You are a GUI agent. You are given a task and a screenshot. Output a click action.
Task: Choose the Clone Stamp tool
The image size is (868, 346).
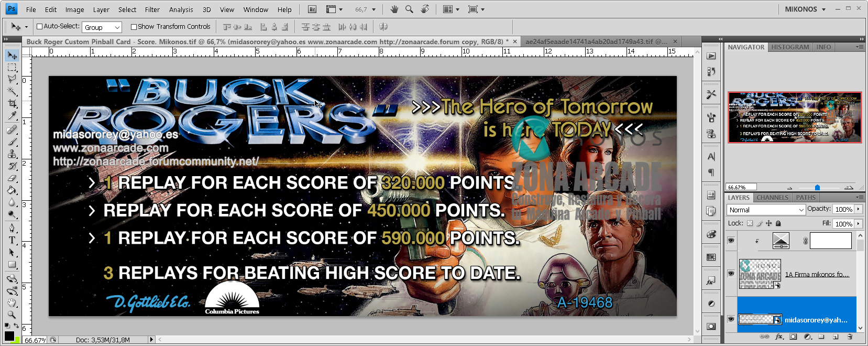pyautogui.click(x=12, y=154)
